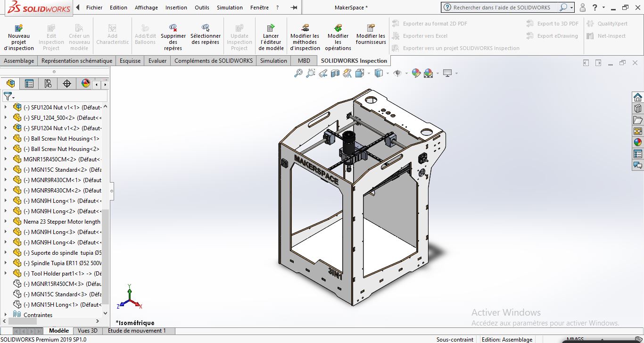Expand the MGNR15R450CM<2> tree node
The height and width of the screenshot is (343, 644).
click(x=6, y=159)
